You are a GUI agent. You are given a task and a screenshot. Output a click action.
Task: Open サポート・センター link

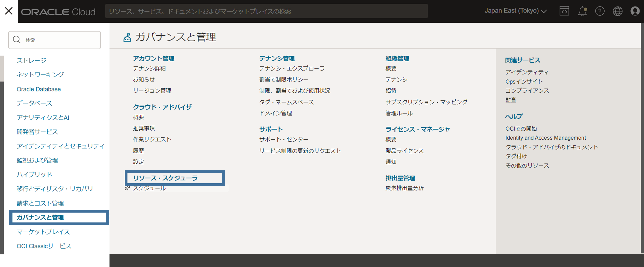[284, 139]
